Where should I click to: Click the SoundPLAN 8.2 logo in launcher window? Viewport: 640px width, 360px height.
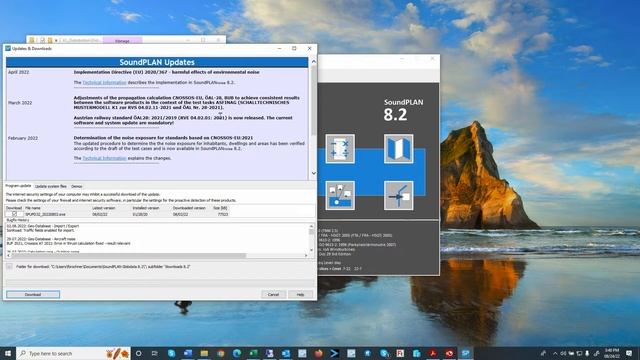(x=403, y=110)
